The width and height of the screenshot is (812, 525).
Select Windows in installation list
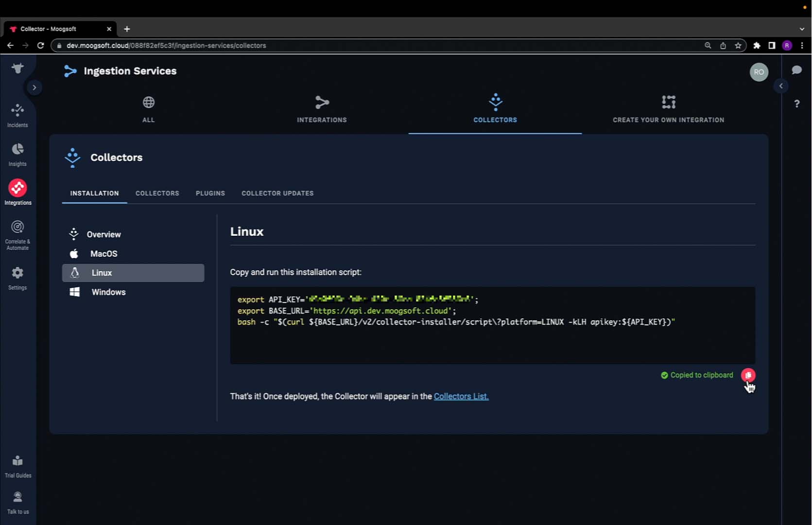point(133,292)
